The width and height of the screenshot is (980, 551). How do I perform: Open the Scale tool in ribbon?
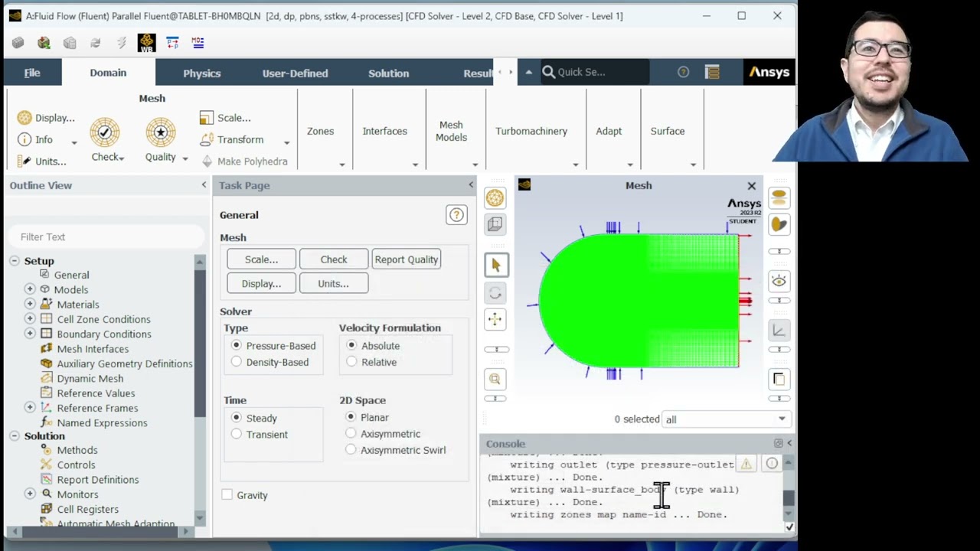point(225,118)
